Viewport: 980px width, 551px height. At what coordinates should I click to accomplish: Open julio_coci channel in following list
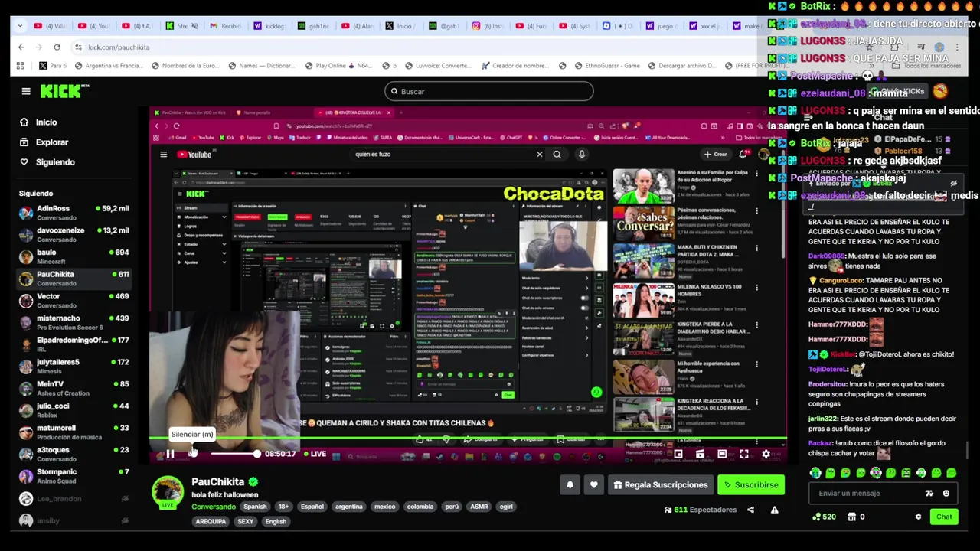74,410
